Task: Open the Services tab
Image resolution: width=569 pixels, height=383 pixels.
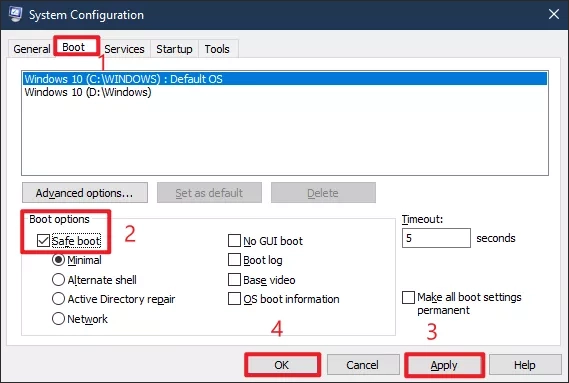Action: [x=124, y=49]
